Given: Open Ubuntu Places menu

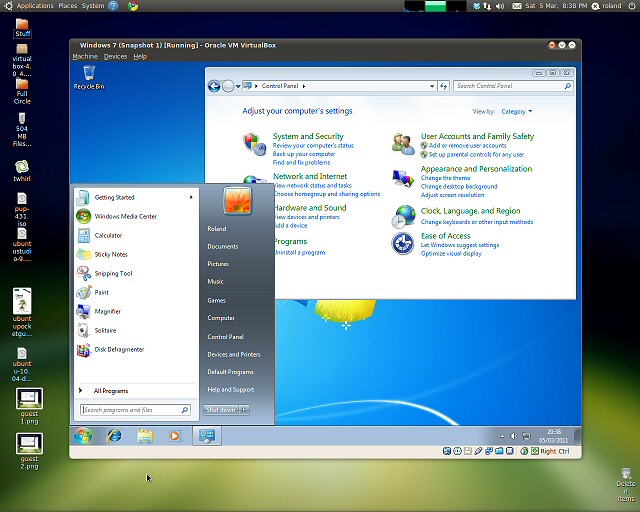Looking at the screenshot, I should point(67,6).
